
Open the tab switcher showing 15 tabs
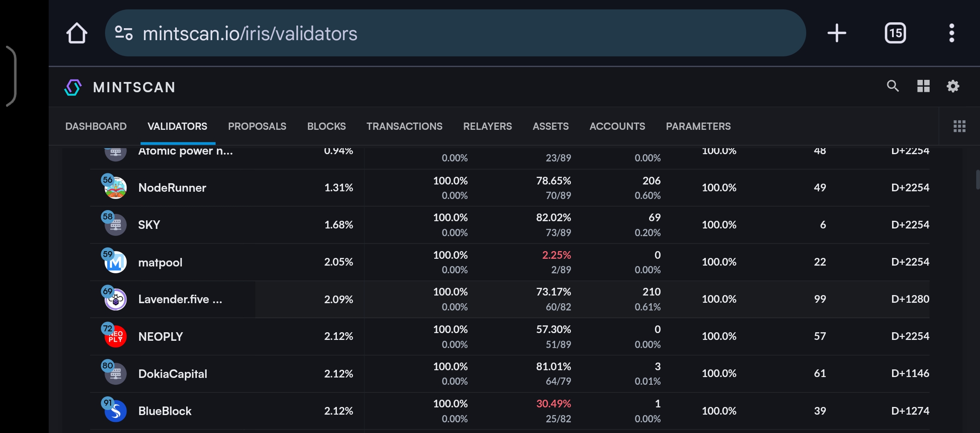click(895, 33)
